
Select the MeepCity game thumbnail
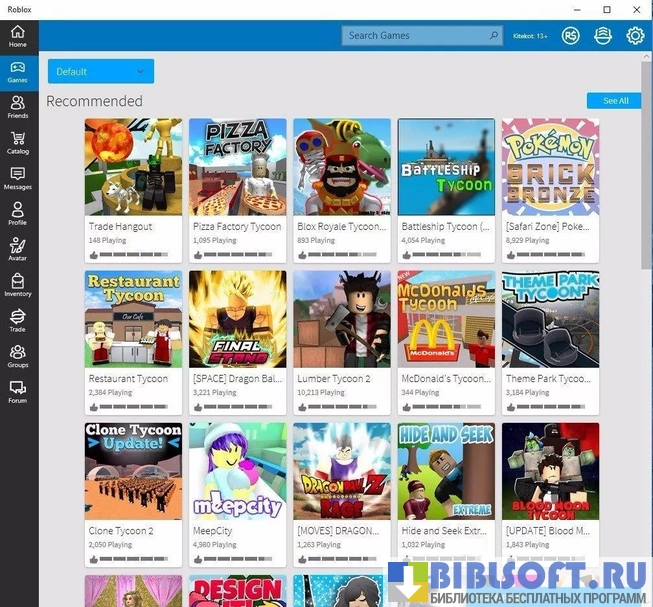pyautogui.click(x=237, y=471)
